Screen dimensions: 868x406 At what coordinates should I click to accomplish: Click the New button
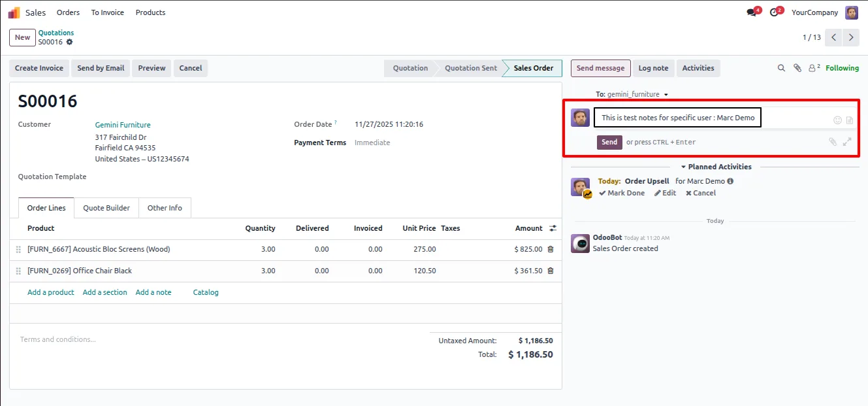click(x=23, y=37)
